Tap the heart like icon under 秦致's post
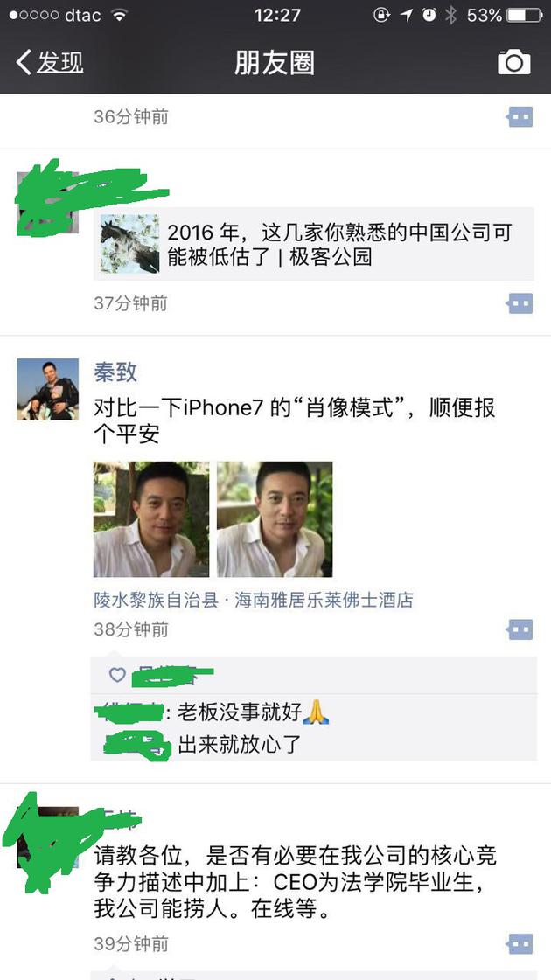 point(117,675)
